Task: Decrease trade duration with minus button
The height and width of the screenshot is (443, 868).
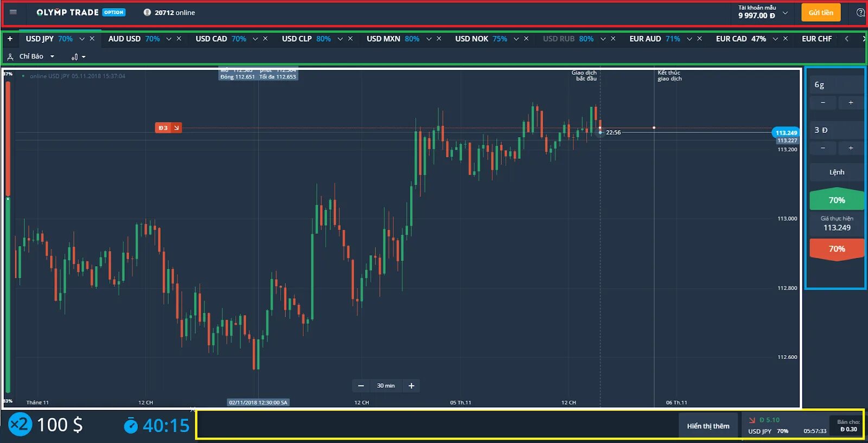Action: point(823,102)
